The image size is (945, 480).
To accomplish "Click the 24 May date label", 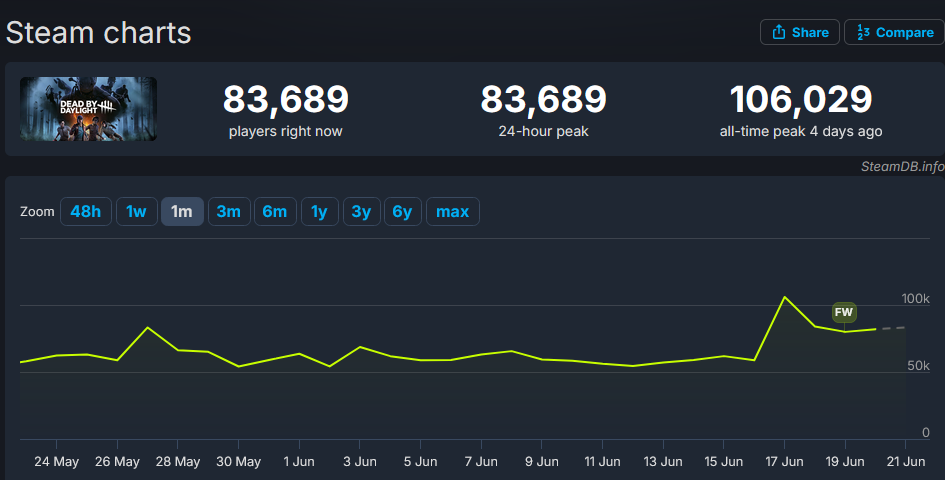I will tap(57, 461).
